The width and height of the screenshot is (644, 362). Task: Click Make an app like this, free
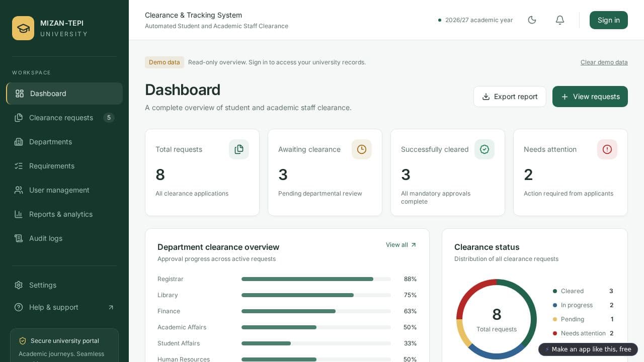(x=588, y=349)
